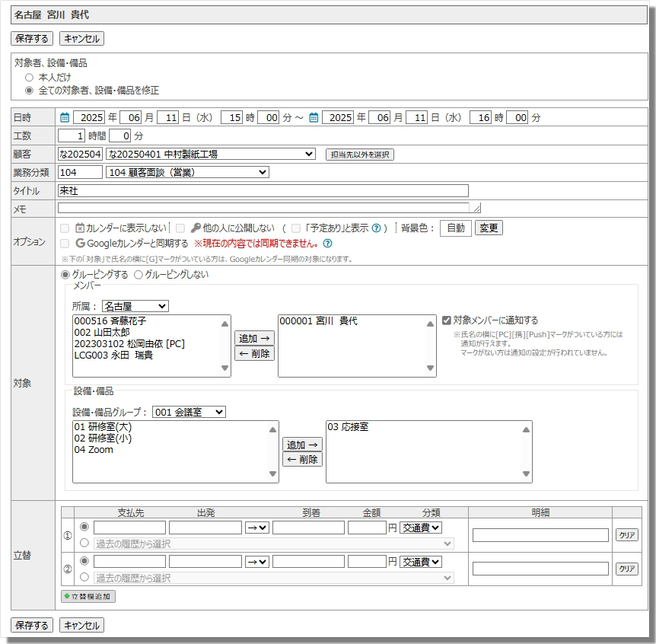Click row ② クリア button
Screen dimensions: 656x644
pyautogui.click(x=627, y=569)
